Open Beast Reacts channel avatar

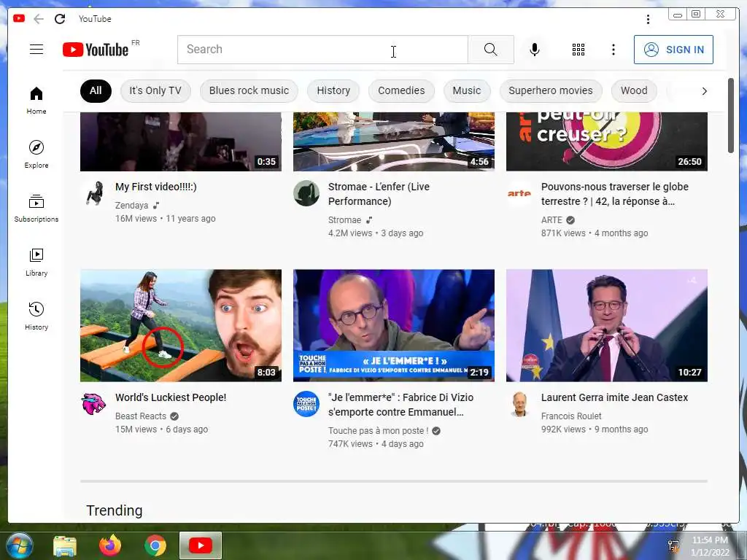[x=94, y=404]
